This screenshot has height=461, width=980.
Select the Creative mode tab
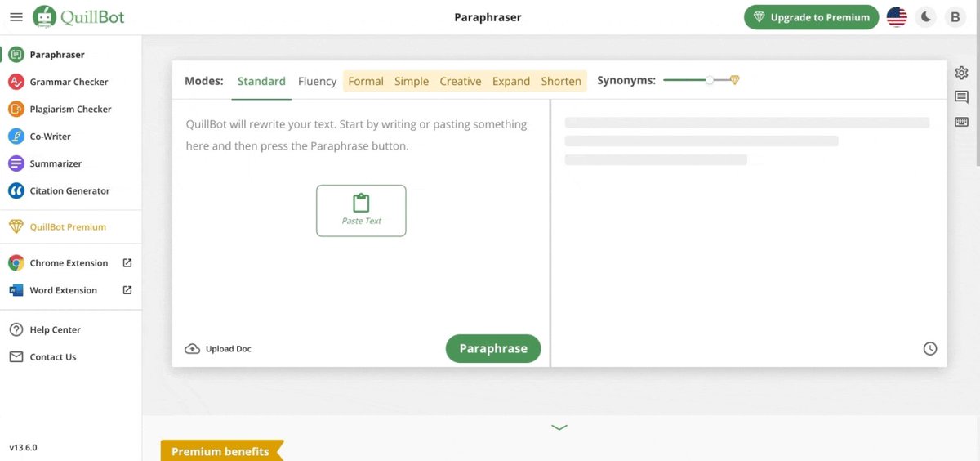pyautogui.click(x=461, y=81)
